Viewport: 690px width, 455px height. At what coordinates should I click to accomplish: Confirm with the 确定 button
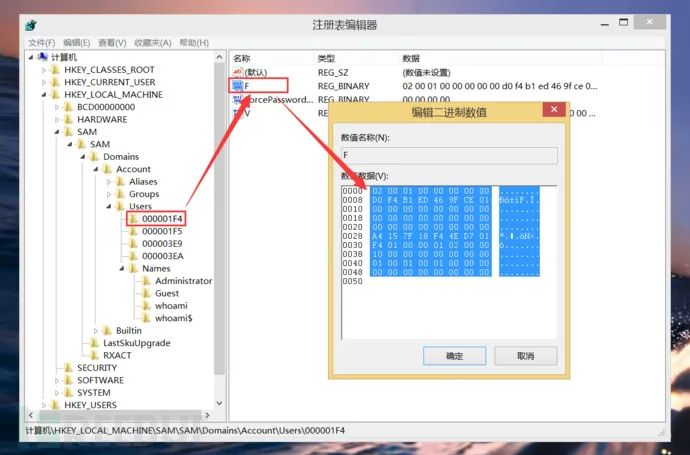[x=455, y=356]
